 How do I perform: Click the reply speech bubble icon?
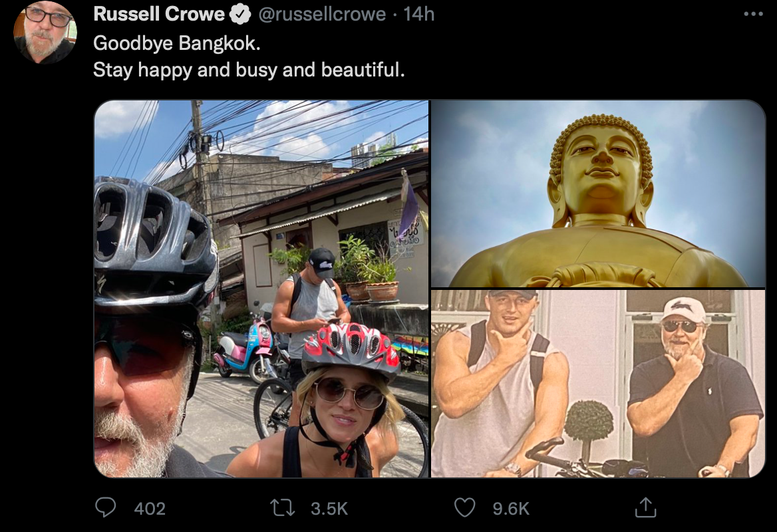pyautogui.click(x=105, y=508)
